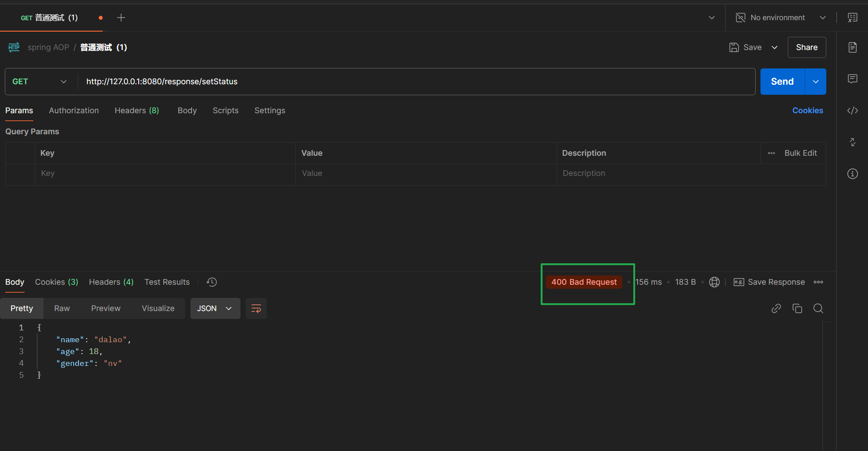This screenshot has width=868, height=451.
Task: Search in response body icon
Action: pos(818,308)
